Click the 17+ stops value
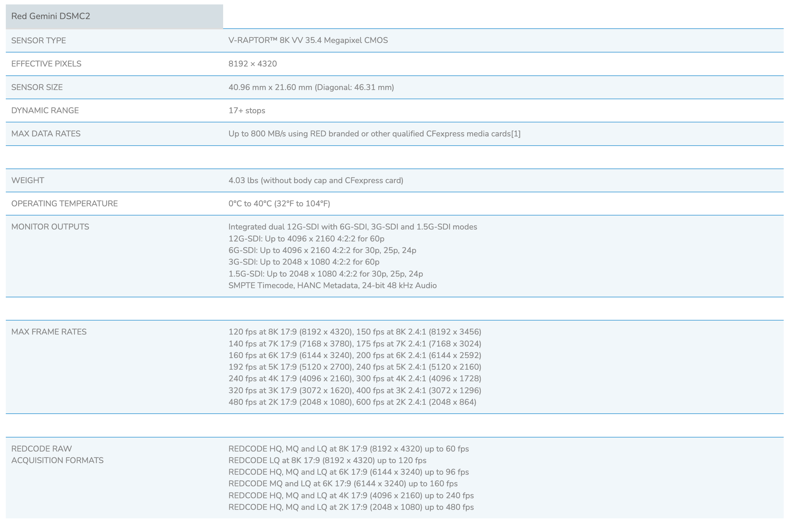Image resolution: width=797 pixels, height=532 pixels. (247, 110)
